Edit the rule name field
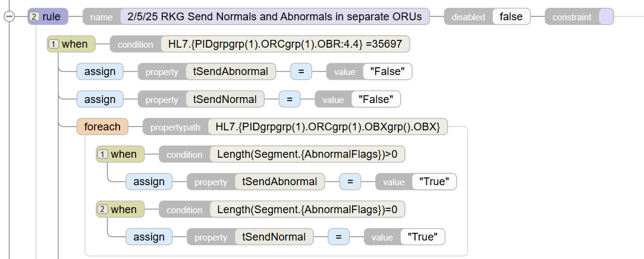 pos(275,17)
